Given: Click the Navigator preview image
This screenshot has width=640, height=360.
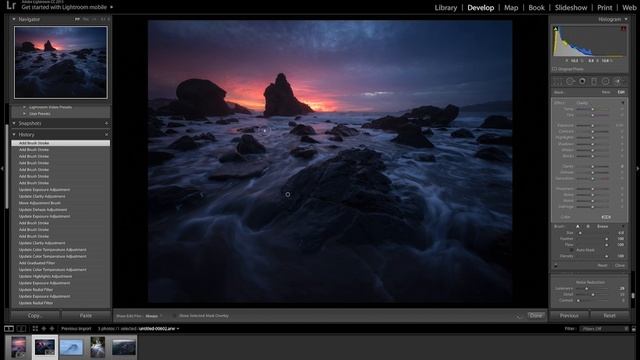Looking at the screenshot, I should click(61, 62).
